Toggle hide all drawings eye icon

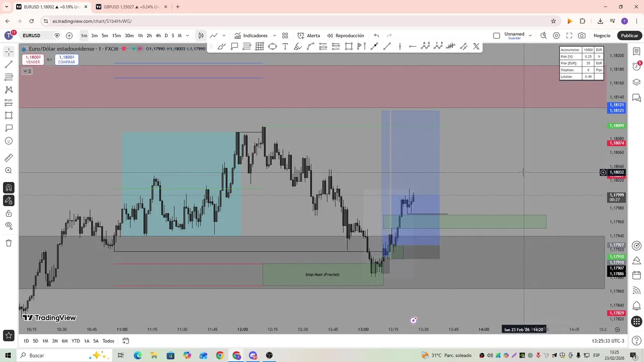pyautogui.click(x=9, y=226)
